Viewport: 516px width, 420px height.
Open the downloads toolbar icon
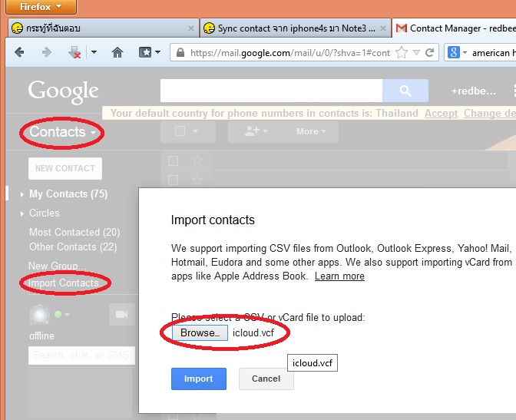[74, 52]
